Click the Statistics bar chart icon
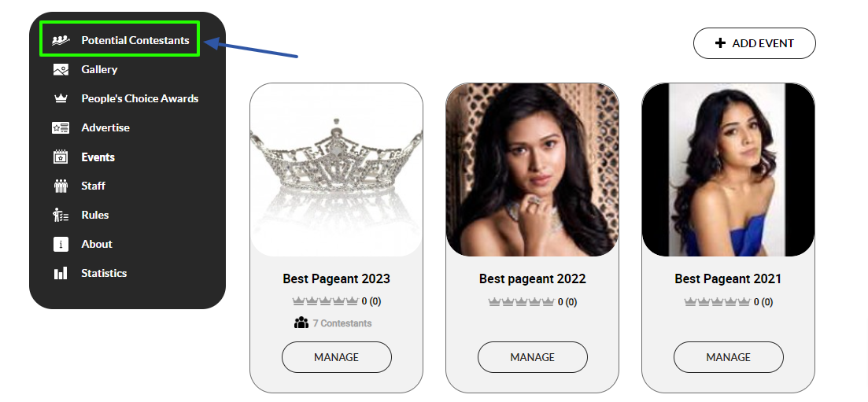The width and height of the screenshot is (868, 402). [61, 273]
